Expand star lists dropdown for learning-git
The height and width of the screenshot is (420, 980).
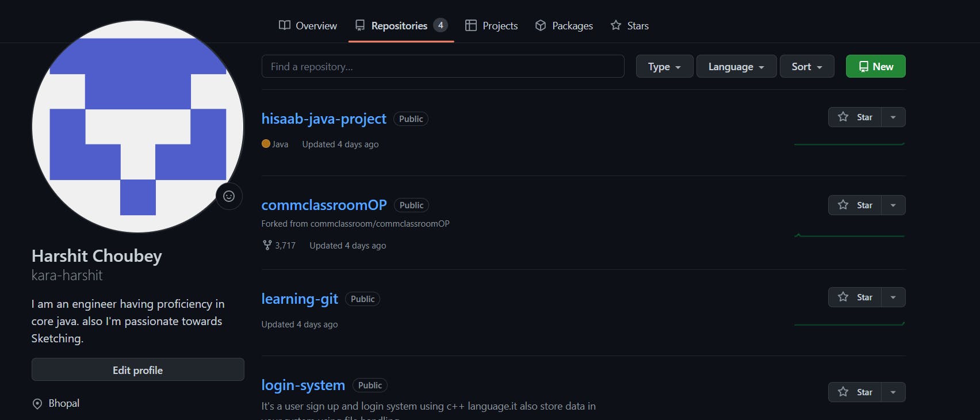893,297
